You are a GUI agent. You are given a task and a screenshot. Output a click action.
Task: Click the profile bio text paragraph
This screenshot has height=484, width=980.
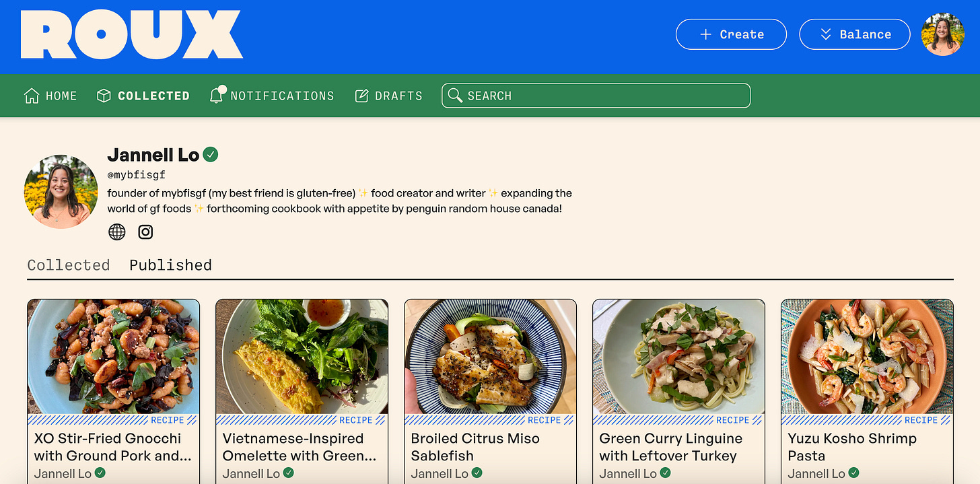[x=340, y=201]
